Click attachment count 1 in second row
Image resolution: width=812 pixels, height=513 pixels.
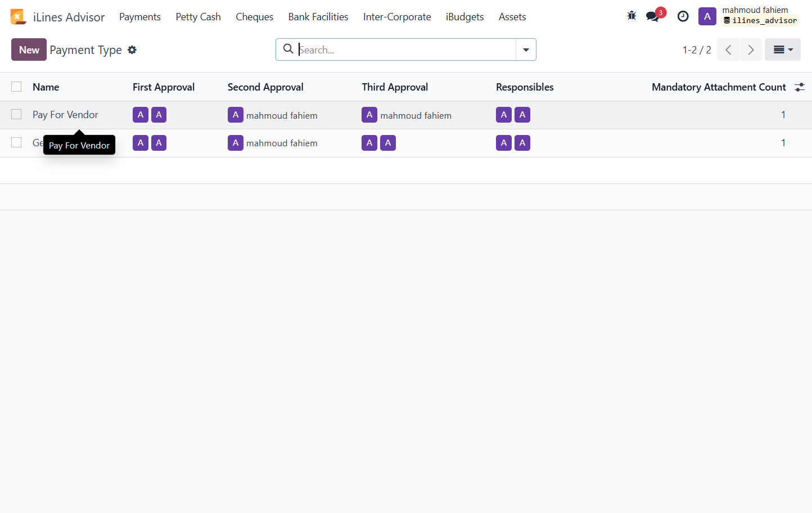point(783,143)
